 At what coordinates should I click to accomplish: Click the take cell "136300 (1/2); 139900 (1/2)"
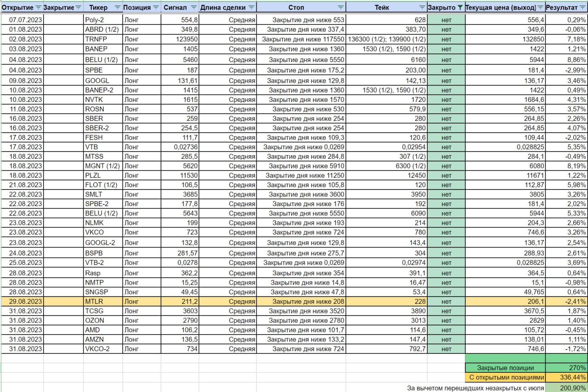point(387,39)
